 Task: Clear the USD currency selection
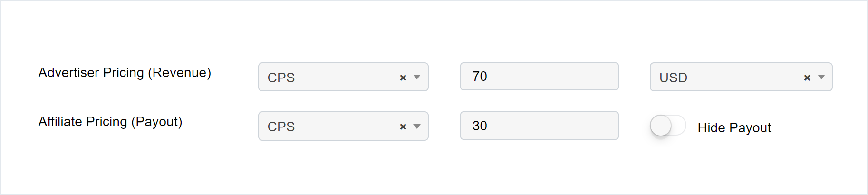[x=807, y=78]
